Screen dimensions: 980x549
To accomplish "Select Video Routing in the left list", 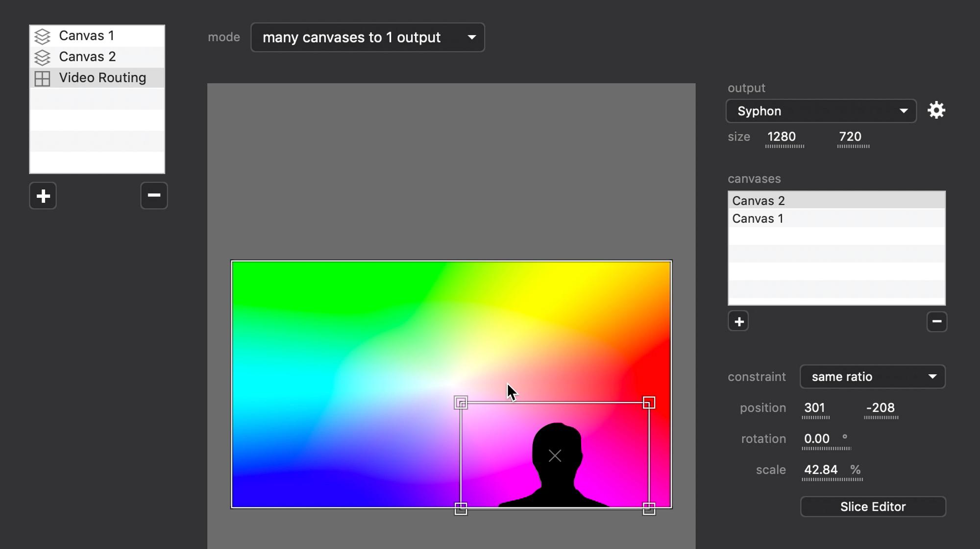I will tap(102, 78).
